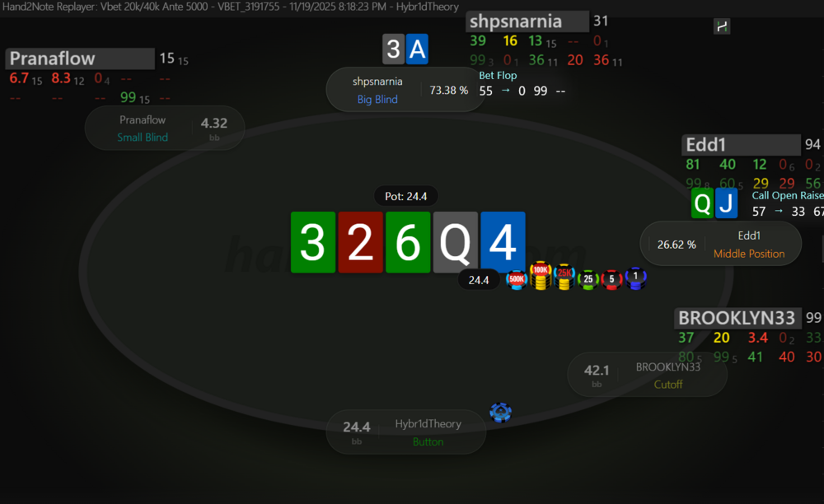Open the Pranaflow player name header

click(80, 58)
